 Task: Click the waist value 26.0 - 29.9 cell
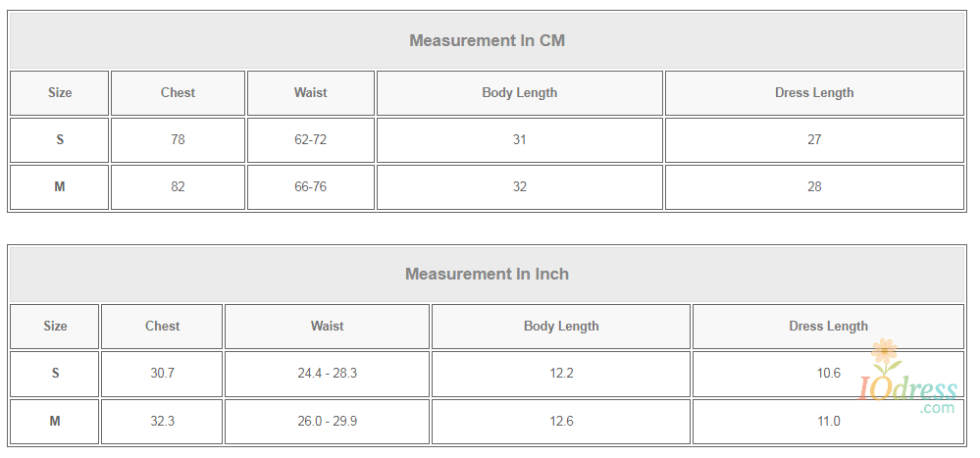[327, 422]
